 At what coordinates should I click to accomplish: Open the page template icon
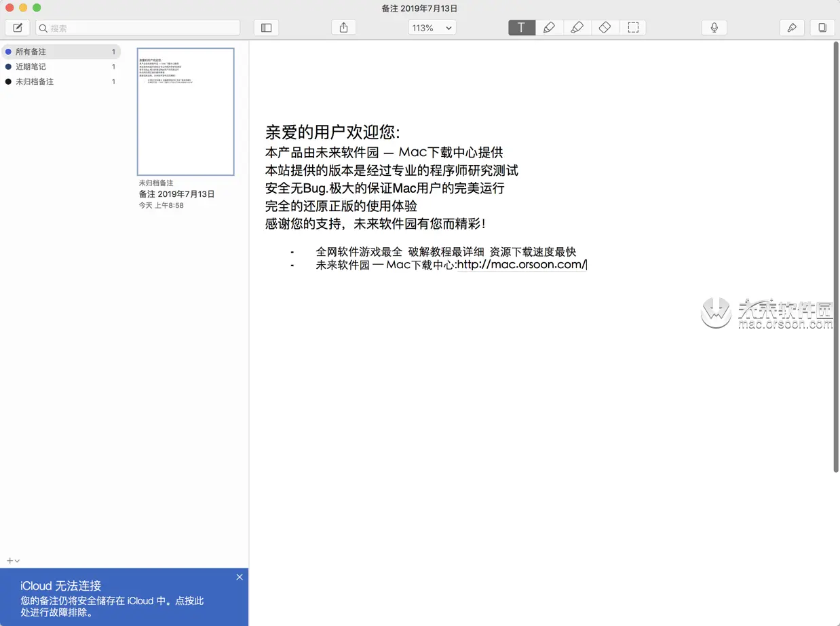coord(822,28)
